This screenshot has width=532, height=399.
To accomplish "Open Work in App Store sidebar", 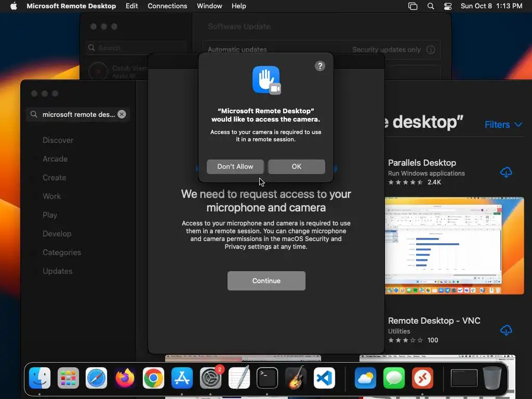I will (x=51, y=196).
